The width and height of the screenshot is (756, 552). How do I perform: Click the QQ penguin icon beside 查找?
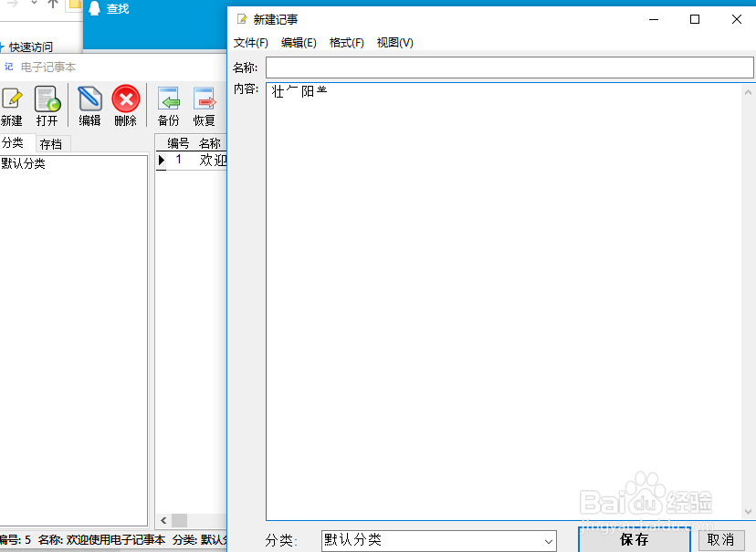(x=95, y=8)
